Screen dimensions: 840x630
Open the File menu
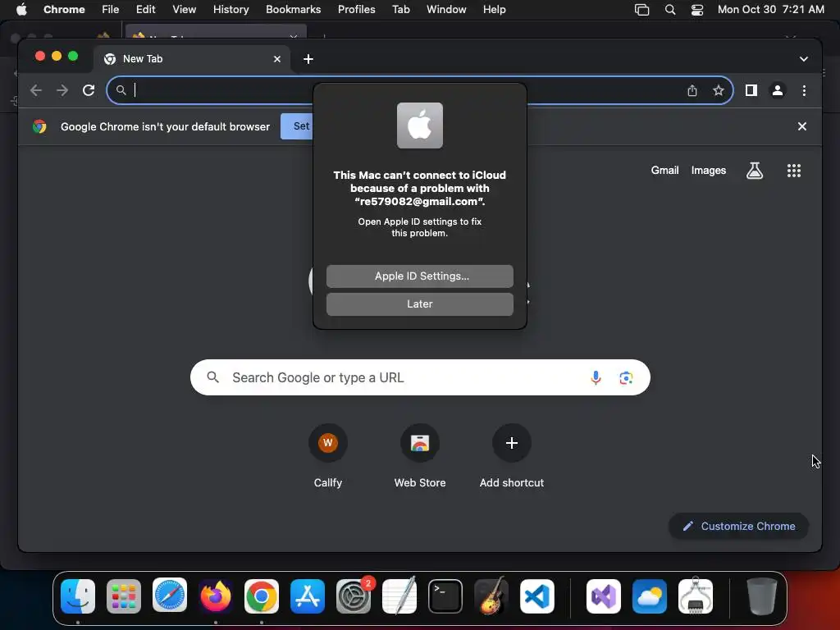[111, 10]
